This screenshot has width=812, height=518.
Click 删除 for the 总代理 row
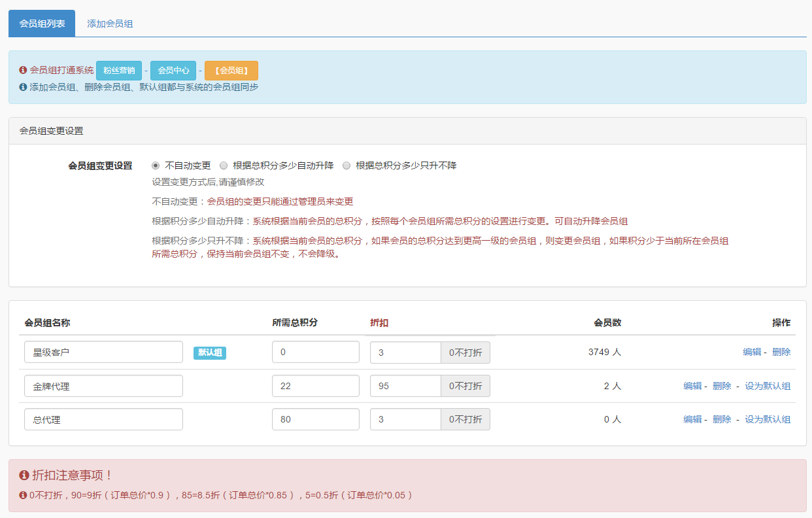(x=722, y=419)
